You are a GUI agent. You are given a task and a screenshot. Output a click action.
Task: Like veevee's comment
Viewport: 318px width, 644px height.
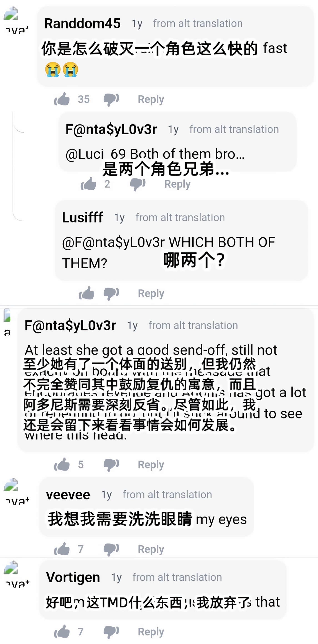coord(62,549)
